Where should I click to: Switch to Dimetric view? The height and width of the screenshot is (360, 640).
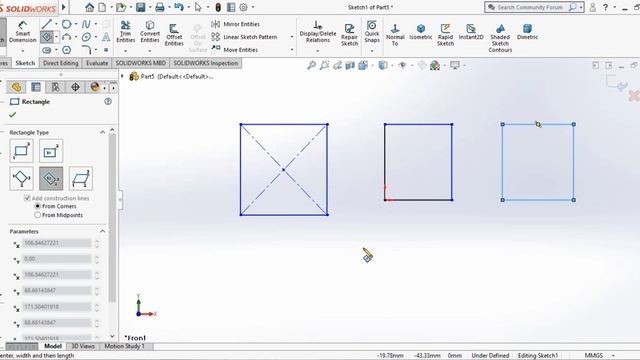click(x=527, y=32)
